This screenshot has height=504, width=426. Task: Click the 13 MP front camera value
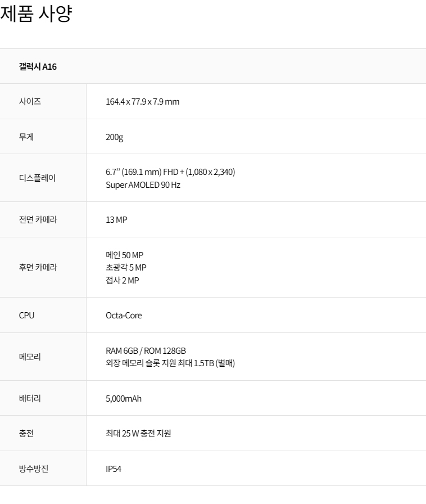click(x=116, y=219)
